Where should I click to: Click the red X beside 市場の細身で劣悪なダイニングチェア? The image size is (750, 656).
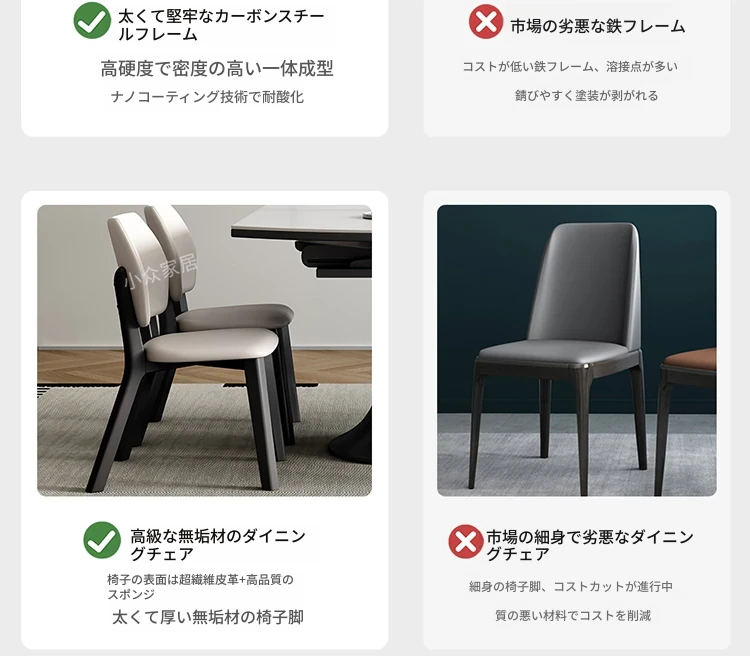(x=466, y=542)
